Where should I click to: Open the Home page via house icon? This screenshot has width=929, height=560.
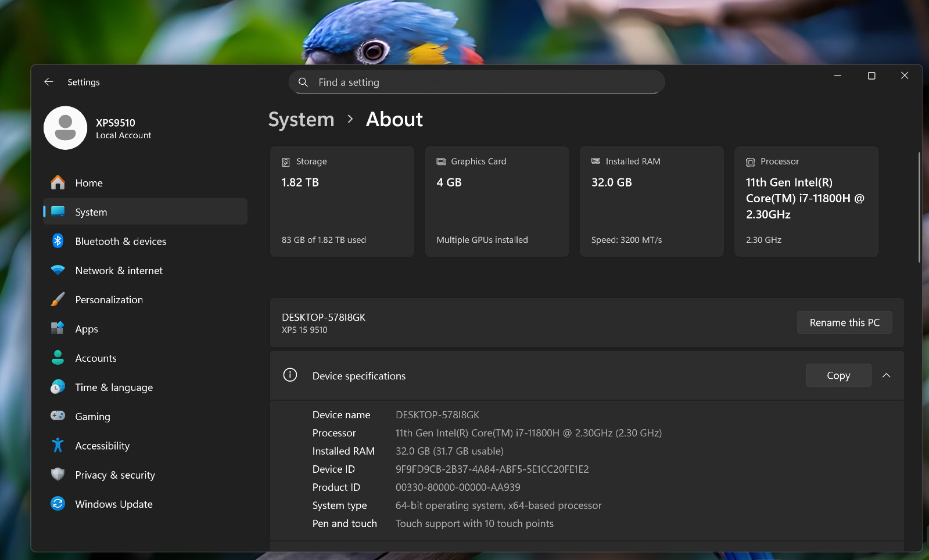pyautogui.click(x=58, y=182)
